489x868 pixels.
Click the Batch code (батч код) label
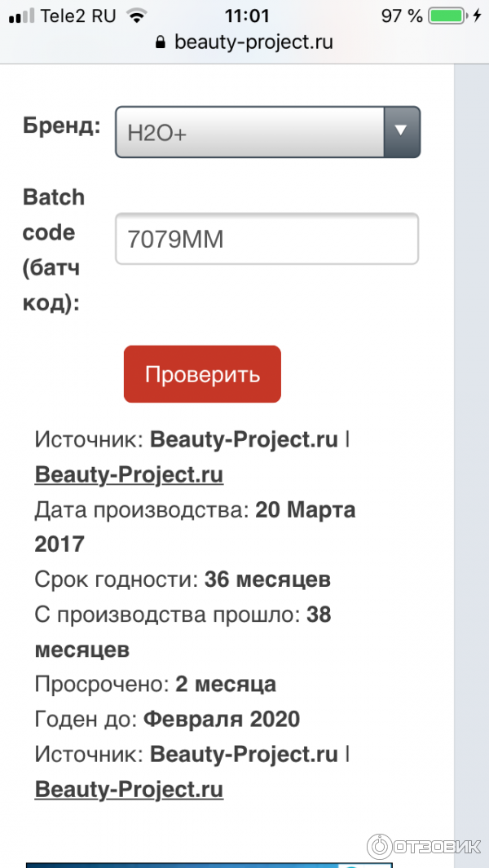54,249
